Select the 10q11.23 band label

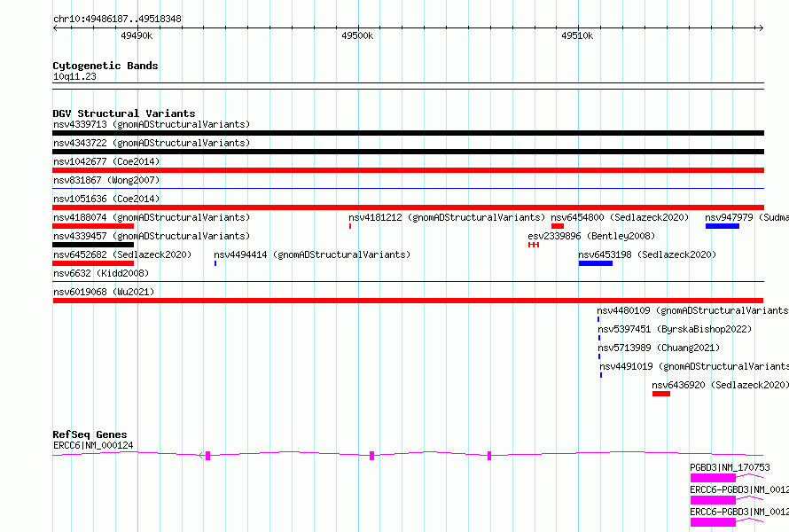point(74,77)
